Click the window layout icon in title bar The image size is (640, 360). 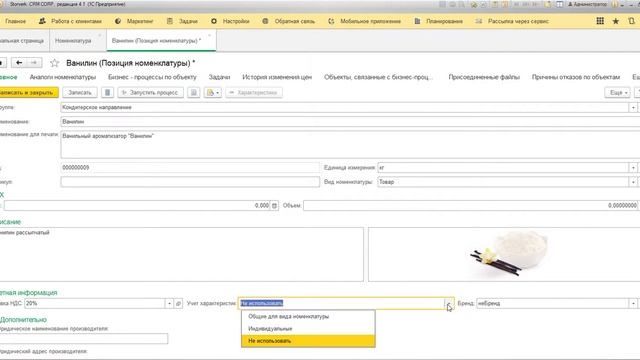click(x=560, y=4)
